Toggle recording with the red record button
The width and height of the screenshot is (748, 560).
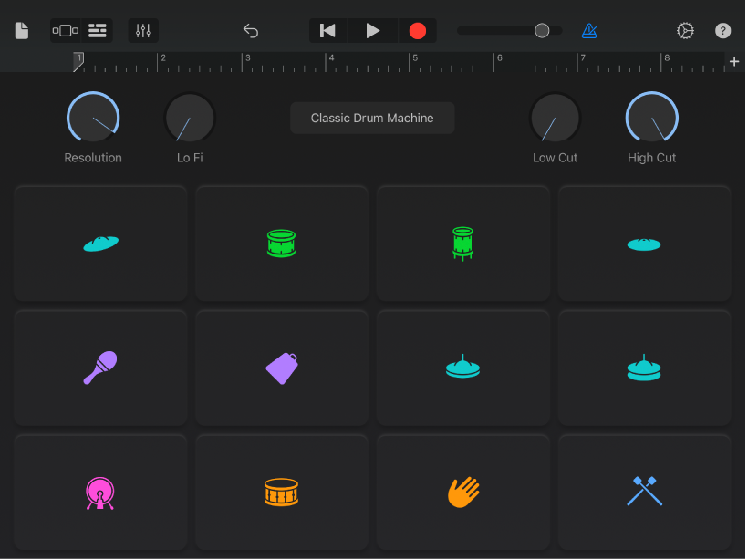pyautogui.click(x=417, y=30)
